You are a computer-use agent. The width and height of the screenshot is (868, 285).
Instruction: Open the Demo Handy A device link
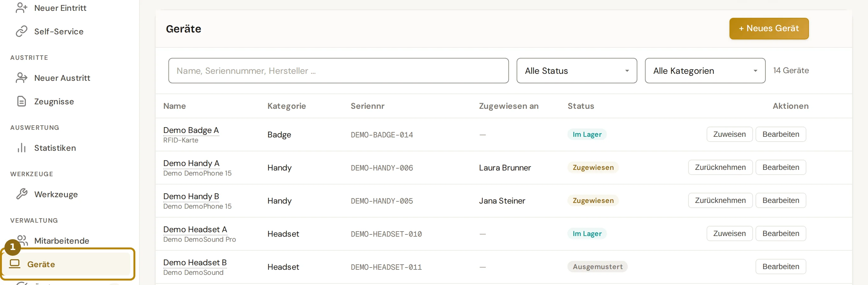click(x=191, y=163)
